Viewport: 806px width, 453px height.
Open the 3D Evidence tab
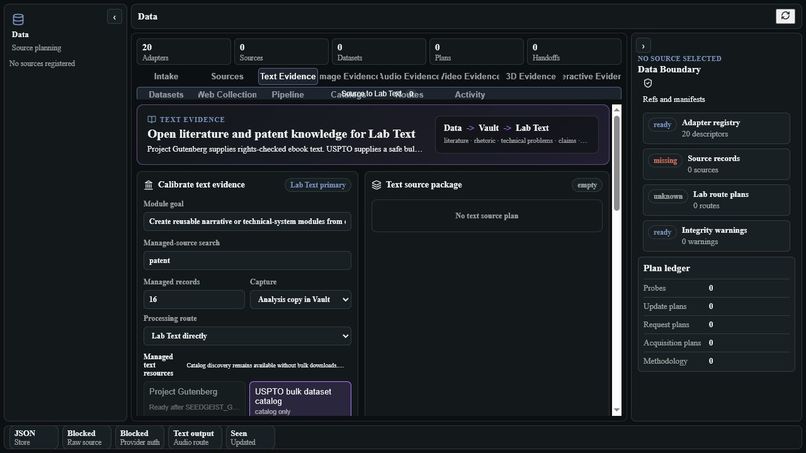[530, 76]
